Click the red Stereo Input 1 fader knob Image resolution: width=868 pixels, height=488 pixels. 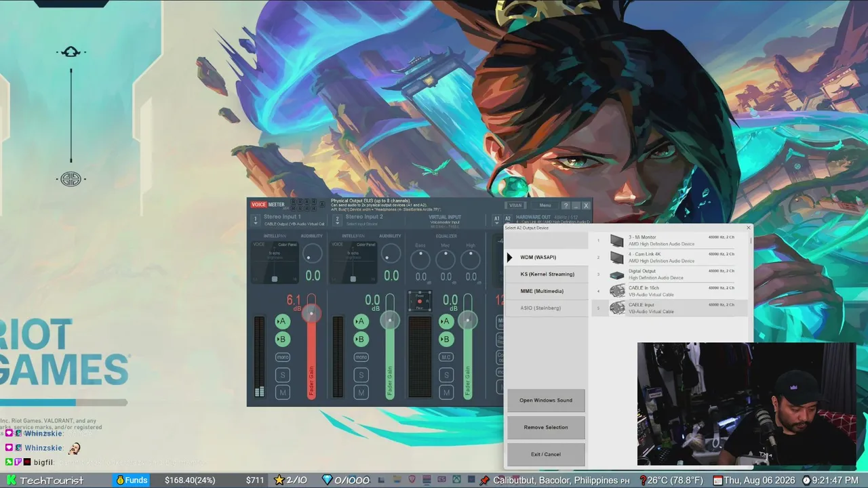[x=311, y=313]
